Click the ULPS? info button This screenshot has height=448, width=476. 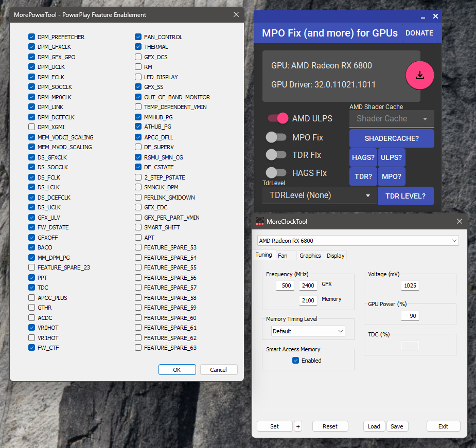click(x=391, y=157)
